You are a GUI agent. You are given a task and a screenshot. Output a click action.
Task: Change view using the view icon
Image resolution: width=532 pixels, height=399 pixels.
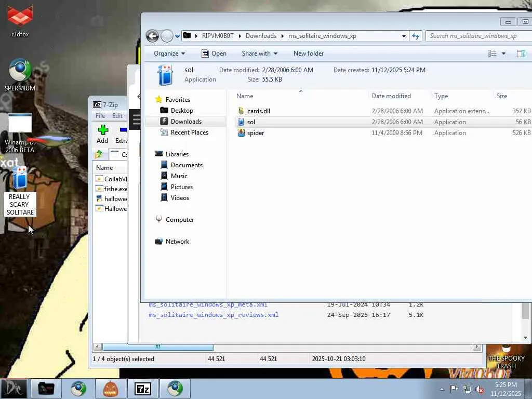pyautogui.click(x=492, y=54)
